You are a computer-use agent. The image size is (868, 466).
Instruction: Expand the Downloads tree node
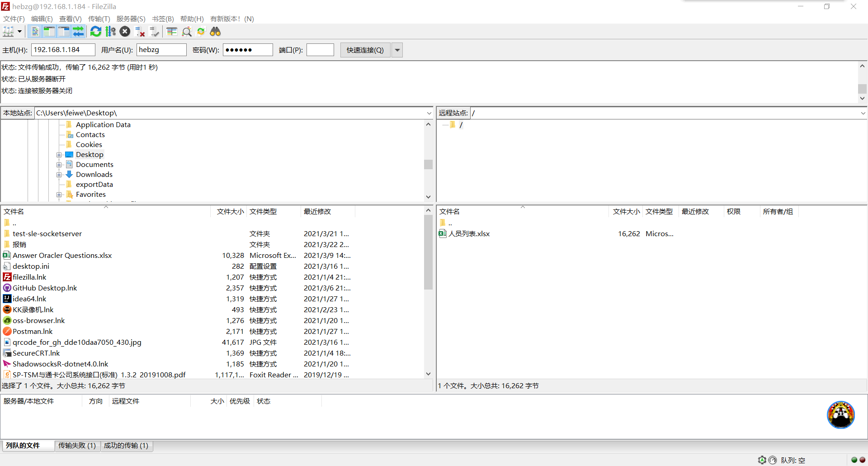pos(59,175)
